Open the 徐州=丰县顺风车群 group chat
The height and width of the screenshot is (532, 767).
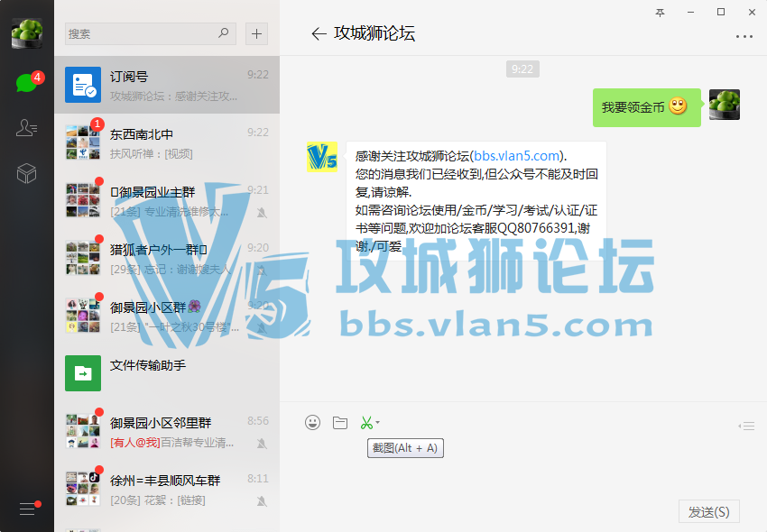pyautogui.click(x=167, y=489)
